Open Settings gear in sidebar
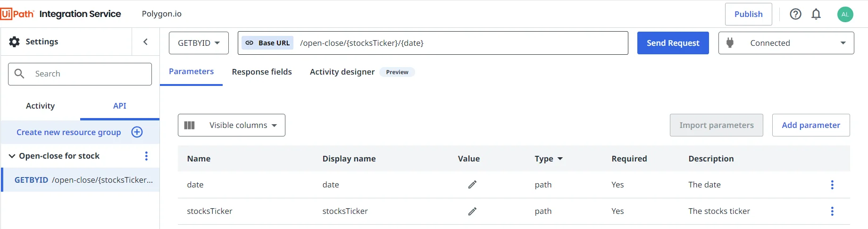 click(15, 42)
